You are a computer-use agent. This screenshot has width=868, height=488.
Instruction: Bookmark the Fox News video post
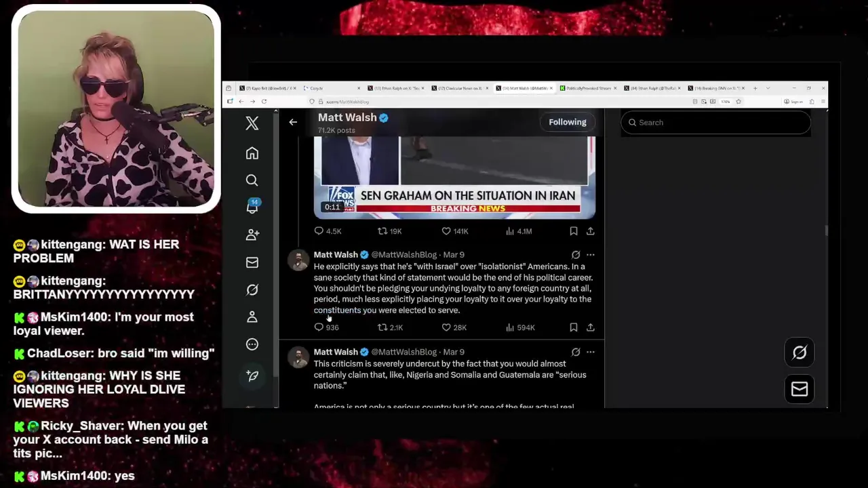click(x=574, y=231)
